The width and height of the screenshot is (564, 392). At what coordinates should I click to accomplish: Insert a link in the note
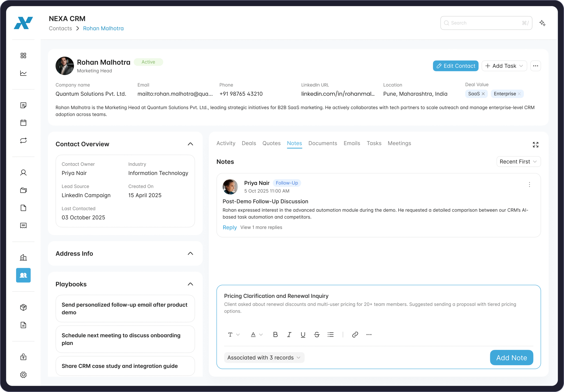[x=355, y=335]
